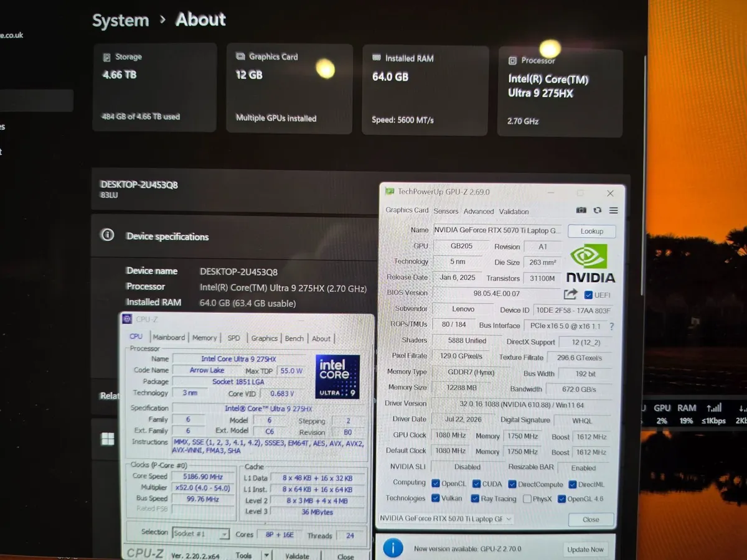Open the Graphics tab in CPU-Z
The width and height of the screenshot is (747, 560).
pyautogui.click(x=264, y=338)
